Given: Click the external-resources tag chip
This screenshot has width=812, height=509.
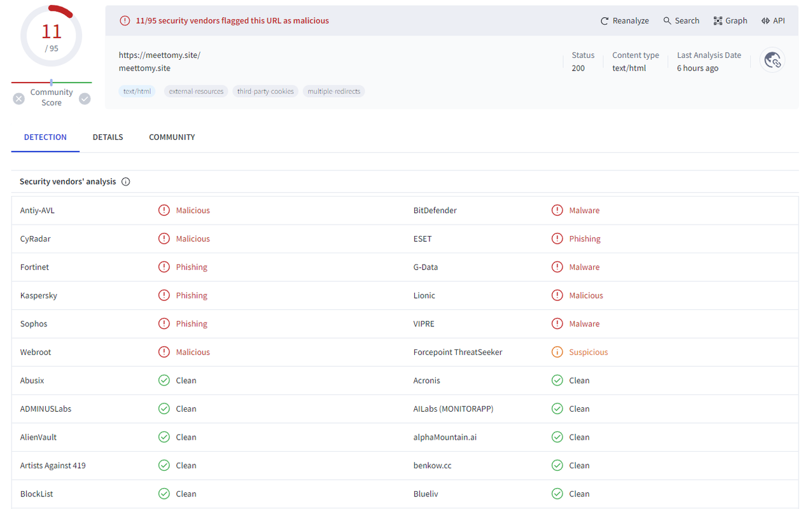Looking at the screenshot, I should [196, 91].
